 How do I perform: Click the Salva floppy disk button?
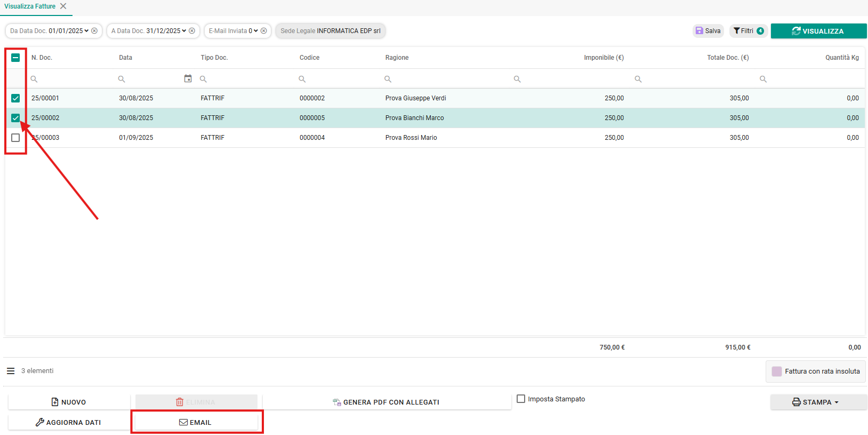[708, 31]
